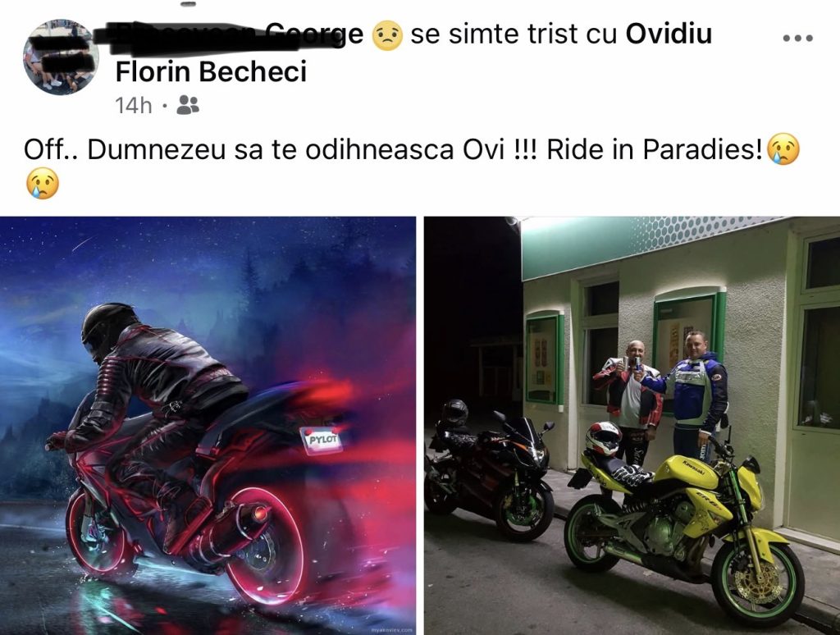Screen dimensions: 840x635
Task: Open the neon motorcycle rider illustration
Action: [x=208, y=426]
